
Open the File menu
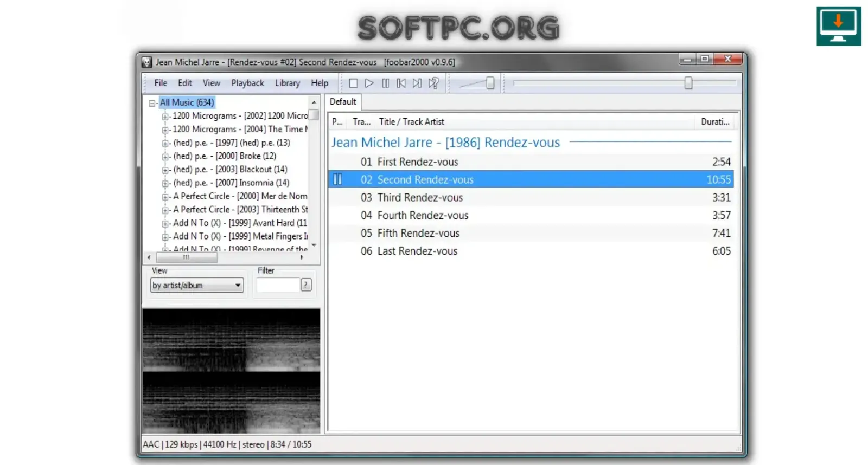(x=161, y=83)
